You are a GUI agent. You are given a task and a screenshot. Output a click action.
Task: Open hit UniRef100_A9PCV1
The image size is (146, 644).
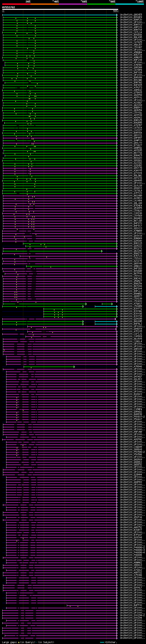pyautogui.click(x=131, y=27)
